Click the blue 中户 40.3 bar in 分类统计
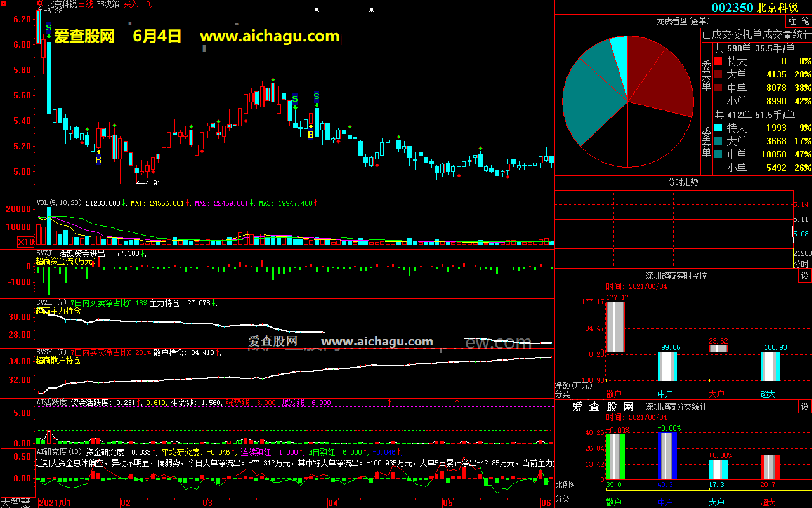This screenshot has width=812, height=508. point(667,456)
